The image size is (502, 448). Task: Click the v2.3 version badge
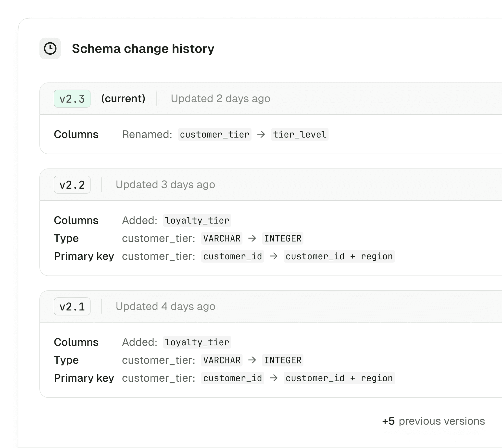coord(72,99)
